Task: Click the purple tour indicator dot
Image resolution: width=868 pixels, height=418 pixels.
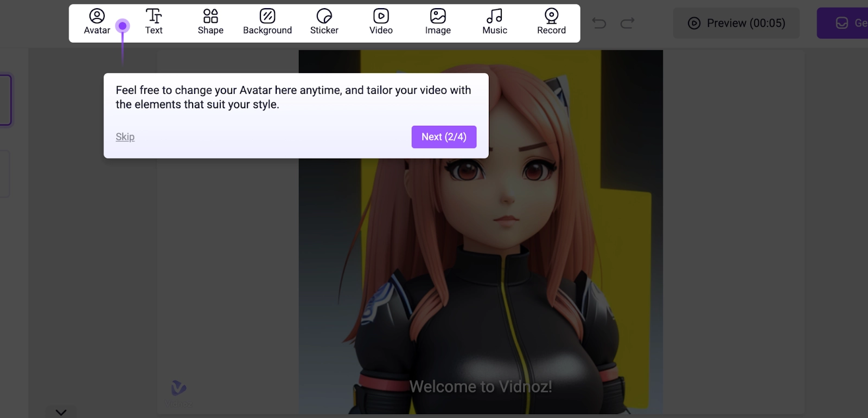Action: 123,25
